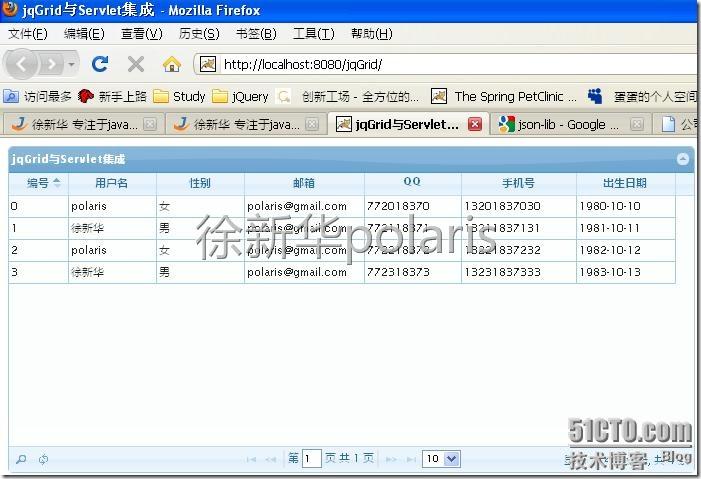Screen dimensions: 701x479
Task: Close the json-lib - Google tab
Action: [x=637, y=124]
